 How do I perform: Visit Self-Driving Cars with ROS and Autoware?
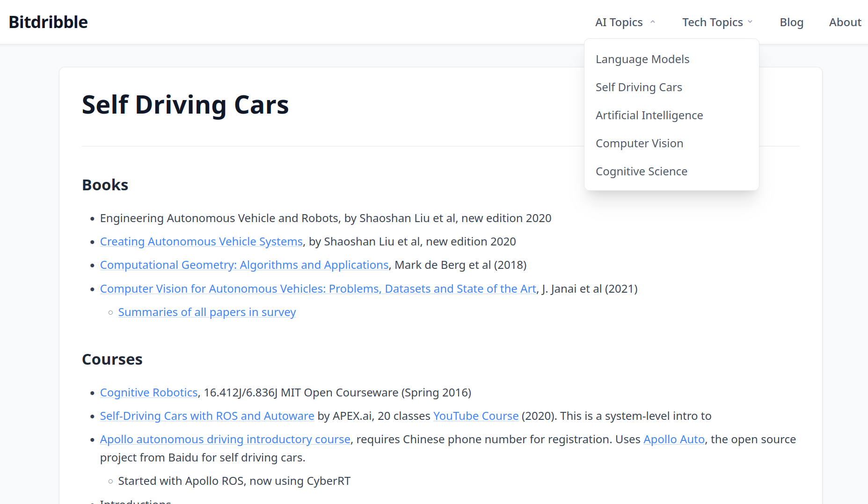click(x=207, y=416)
